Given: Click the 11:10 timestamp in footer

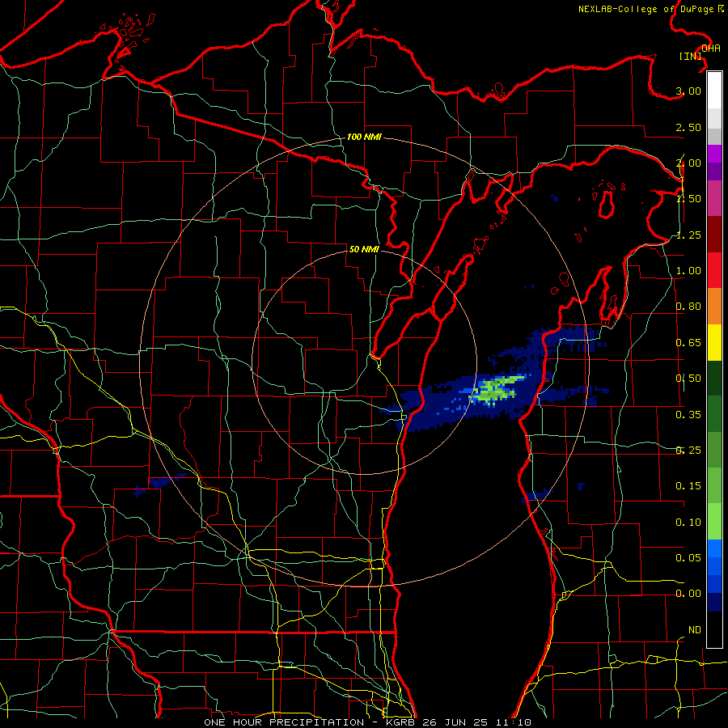Looking at the screenshot, I should coord(514,722).
